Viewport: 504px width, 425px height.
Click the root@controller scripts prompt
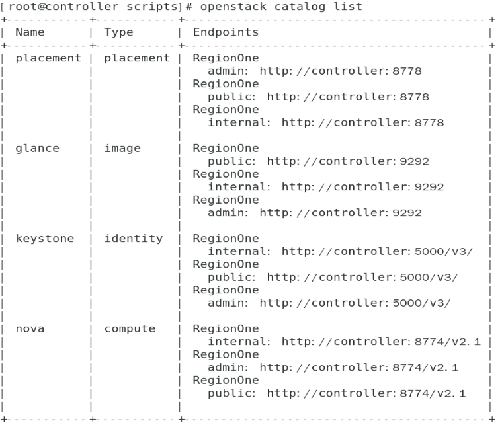95,7
